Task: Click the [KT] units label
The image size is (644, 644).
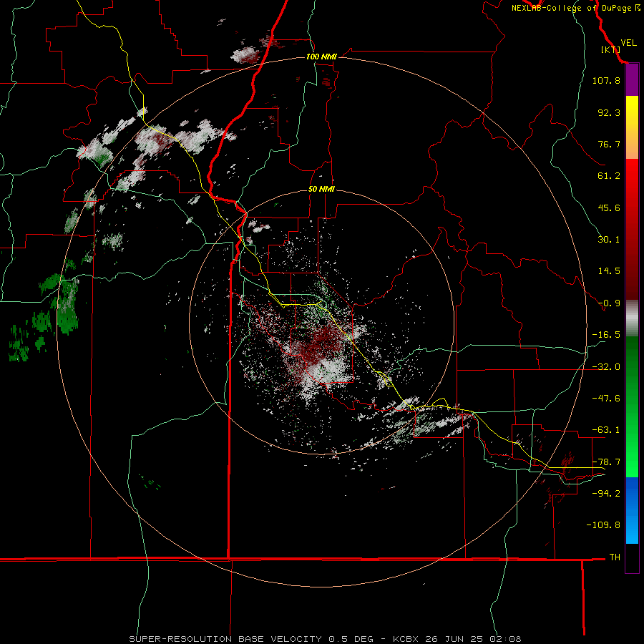Action: pos(610,49)
